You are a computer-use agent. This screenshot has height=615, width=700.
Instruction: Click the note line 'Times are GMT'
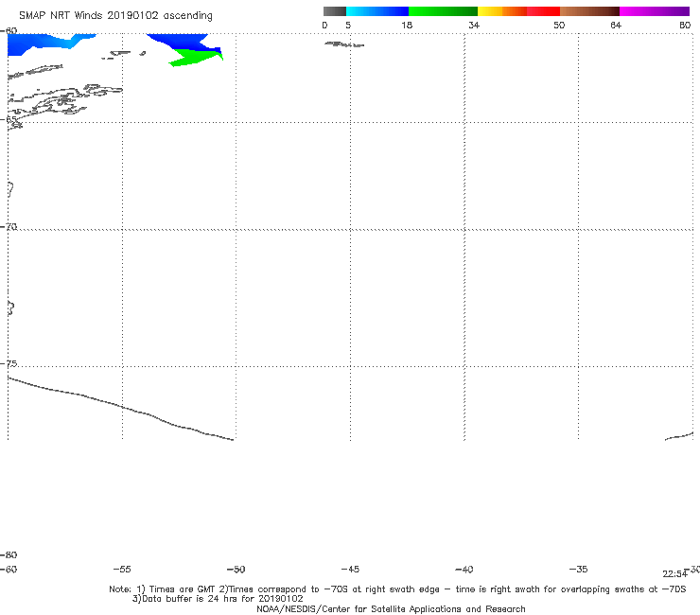[x=184, y=589]
